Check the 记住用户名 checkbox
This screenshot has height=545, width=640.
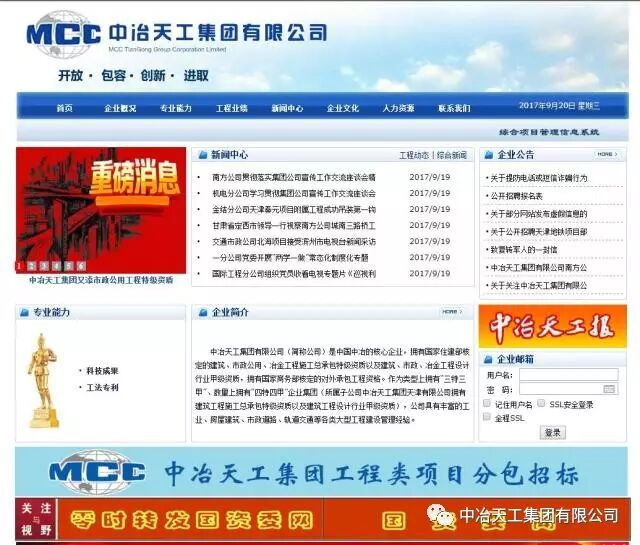[487, 403]
